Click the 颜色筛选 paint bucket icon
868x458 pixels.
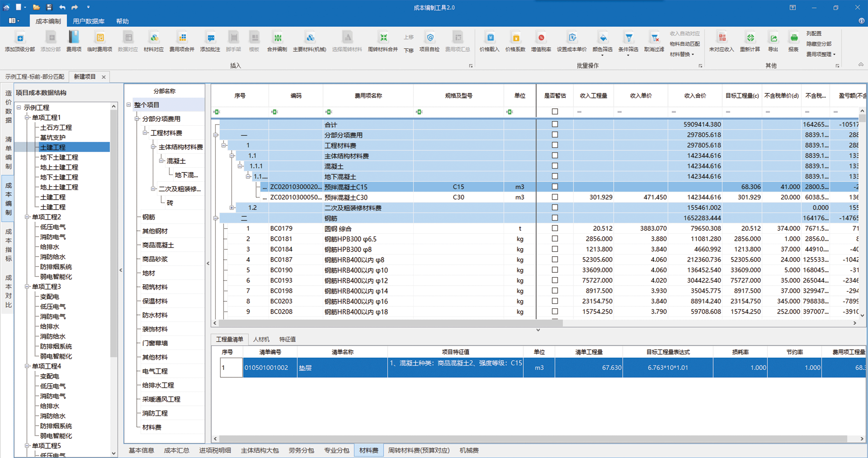coord(603,38)
